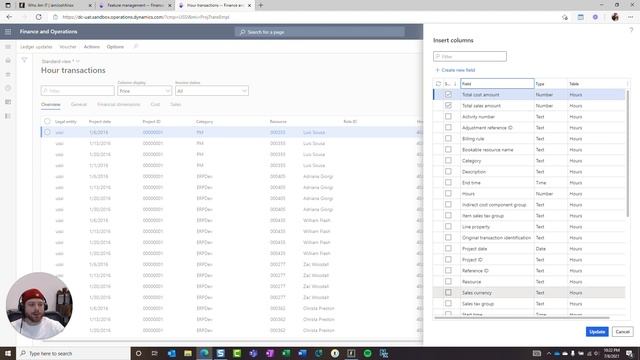This screenshot has height=360, width=640.
Task: Focus the Hour transactions filter box
Action: point(78,91)
